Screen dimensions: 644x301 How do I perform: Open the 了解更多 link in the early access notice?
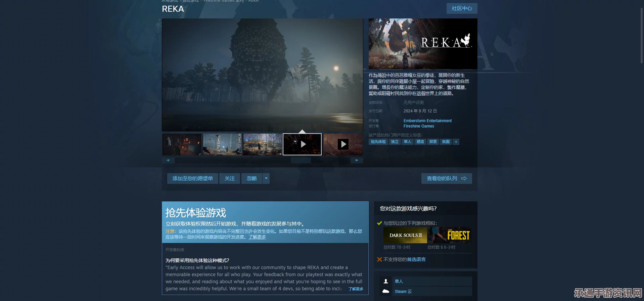tap(257, 237)
